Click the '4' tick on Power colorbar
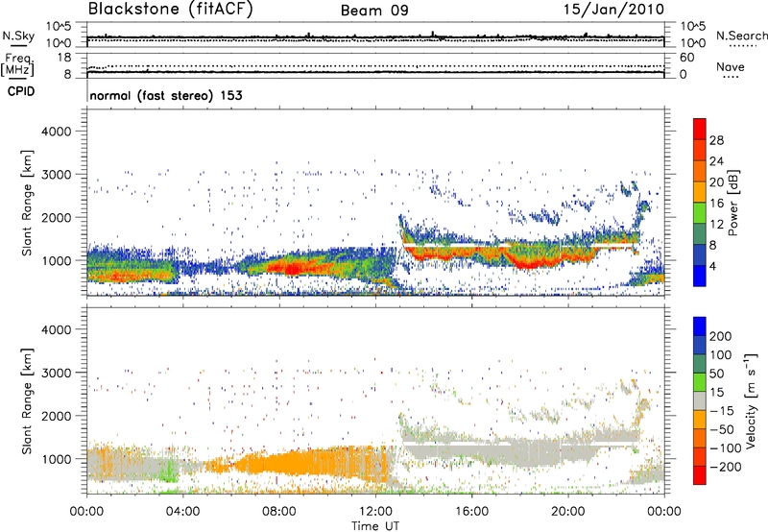768x532 pixels. (713, 266)
